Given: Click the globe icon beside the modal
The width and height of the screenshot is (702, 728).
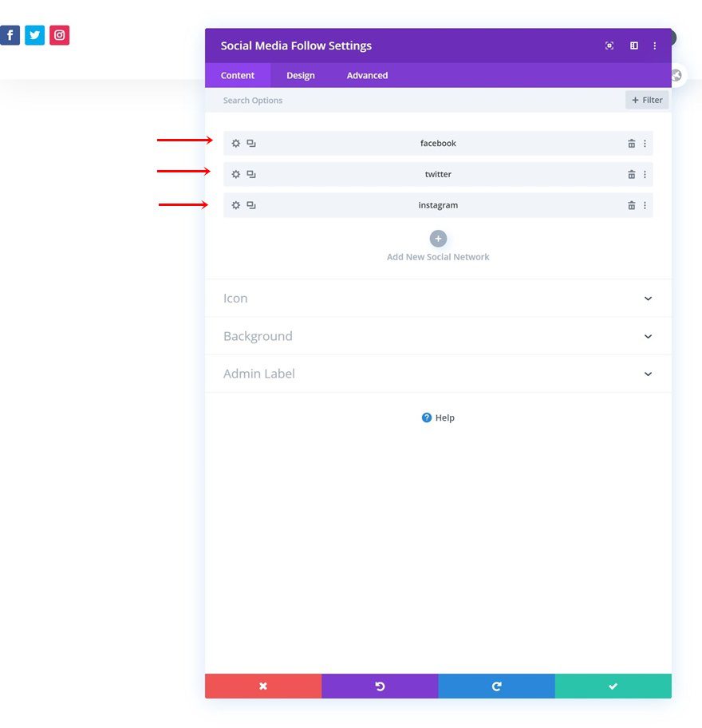Looking at the screenshot, I should click(676, 75).
